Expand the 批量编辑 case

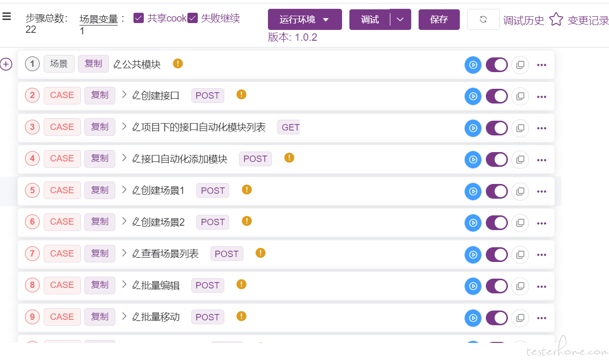pyautogui.click(x=124, y=285)
